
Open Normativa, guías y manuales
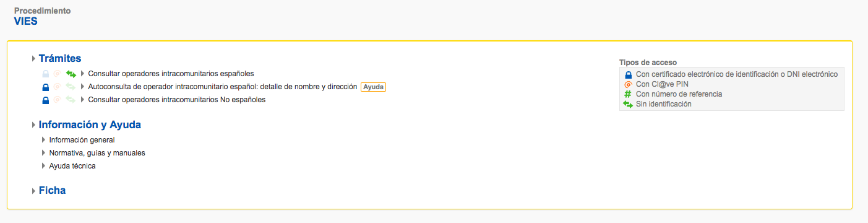[97, 153]
